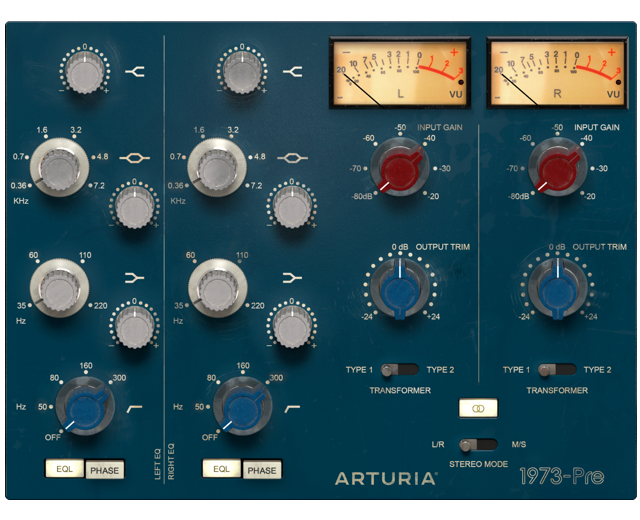
Task: Click the left EQ mid band gain knob
Action: pyautogui.click(x=134, y=207)
